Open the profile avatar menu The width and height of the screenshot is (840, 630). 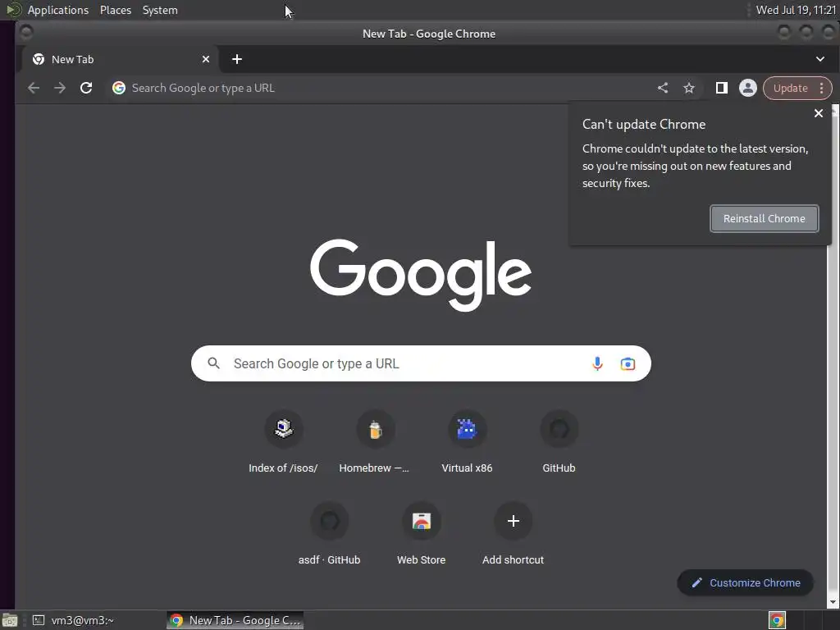748,88
